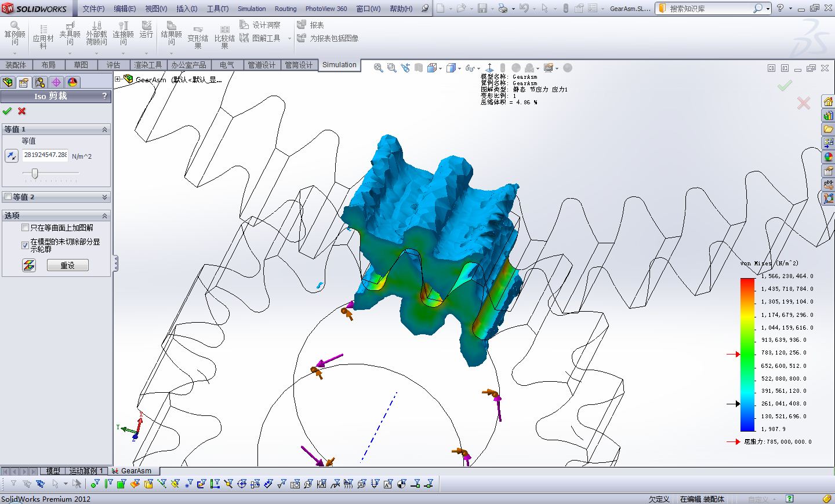Click Include Image for Report (为报表包括图像)
Viewport: 835px width, 504px height.
328,38
